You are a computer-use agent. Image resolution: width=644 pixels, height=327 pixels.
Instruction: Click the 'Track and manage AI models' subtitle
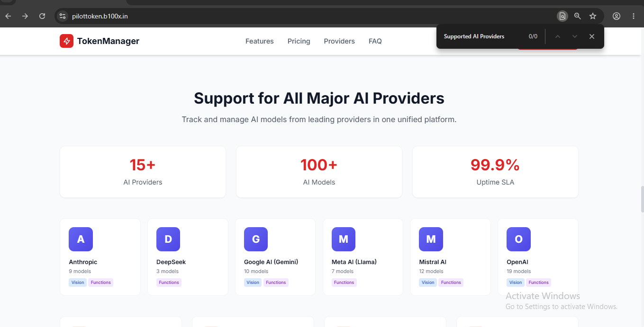tap(319, 119)
